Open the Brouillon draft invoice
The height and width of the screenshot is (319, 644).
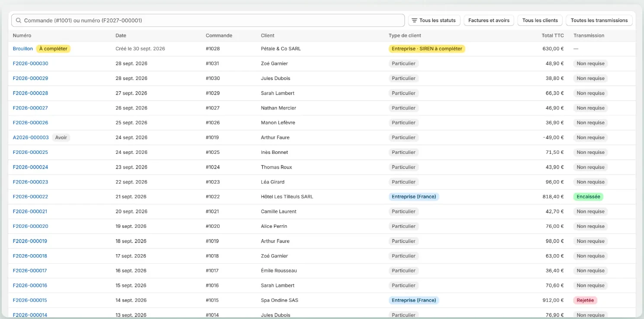[23, 49]
